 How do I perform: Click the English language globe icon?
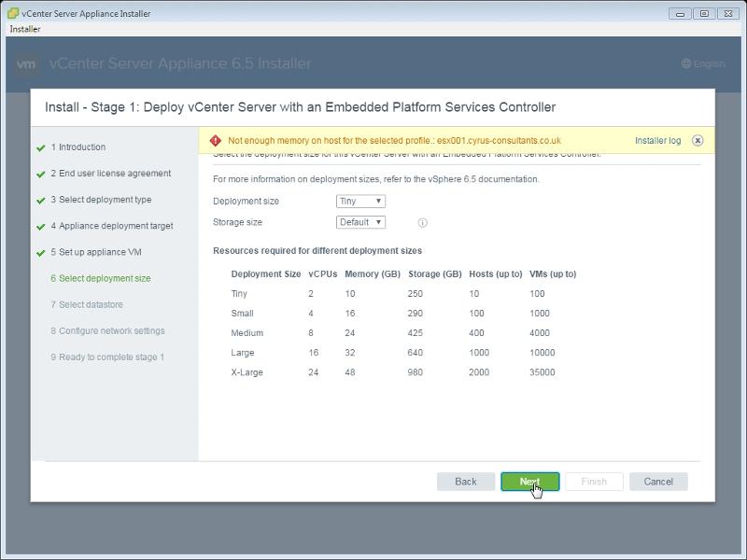click(686, 63)
